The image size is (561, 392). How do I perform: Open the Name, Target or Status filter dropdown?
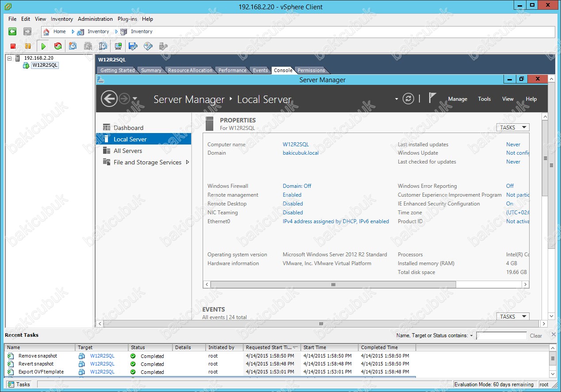pyautogui.click(x=471, y=336)
